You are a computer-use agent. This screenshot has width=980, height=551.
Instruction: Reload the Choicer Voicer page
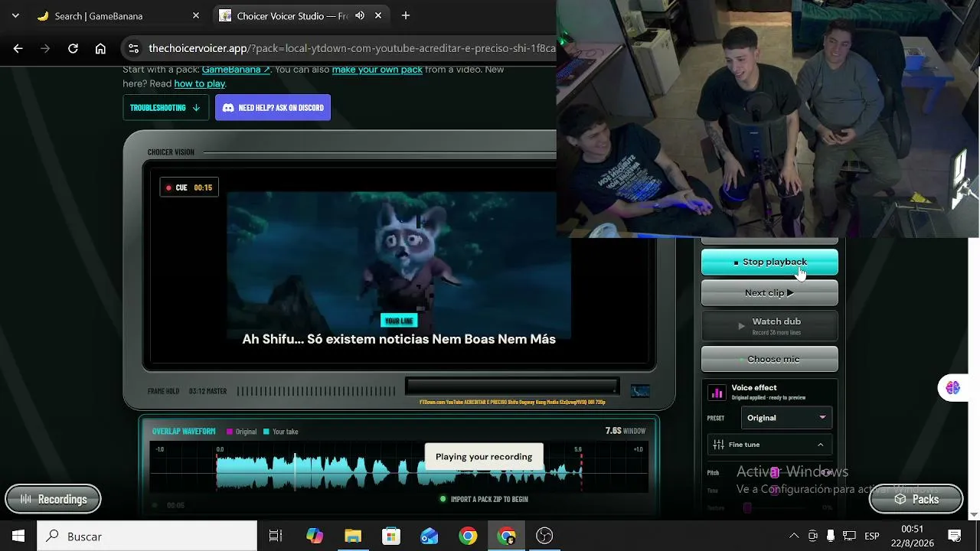[x=73, y=48]
